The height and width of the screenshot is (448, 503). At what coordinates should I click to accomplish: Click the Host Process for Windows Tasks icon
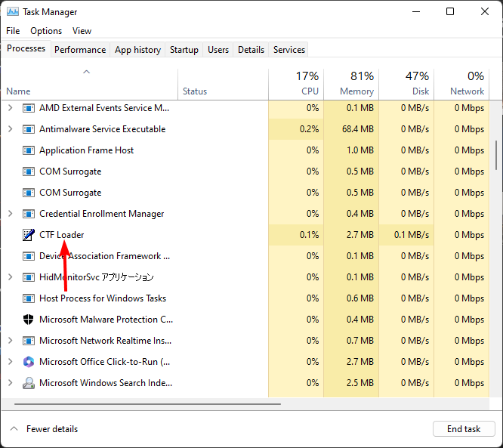(x=29, y=298)
